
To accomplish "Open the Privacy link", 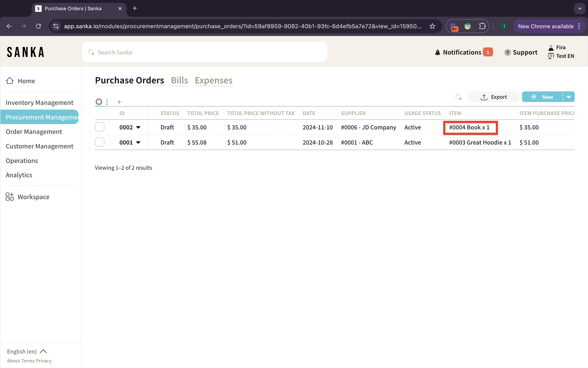I will point(44,361).
